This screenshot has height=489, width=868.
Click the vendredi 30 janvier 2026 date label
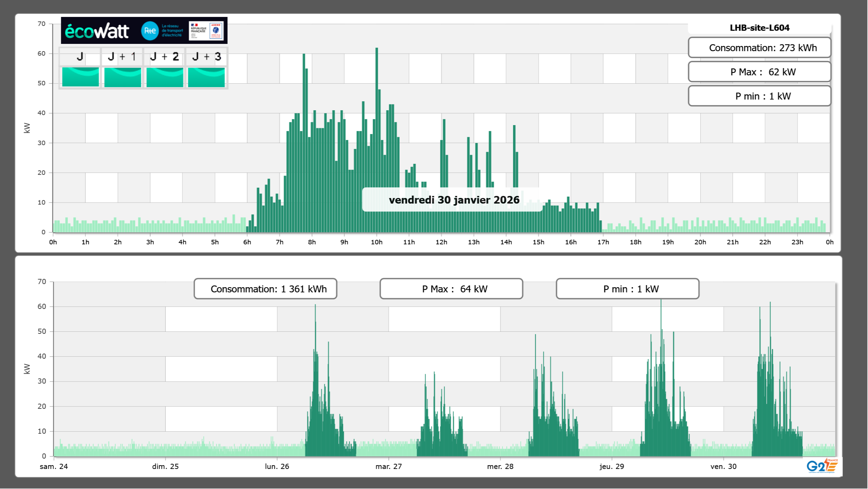point(454,200)
